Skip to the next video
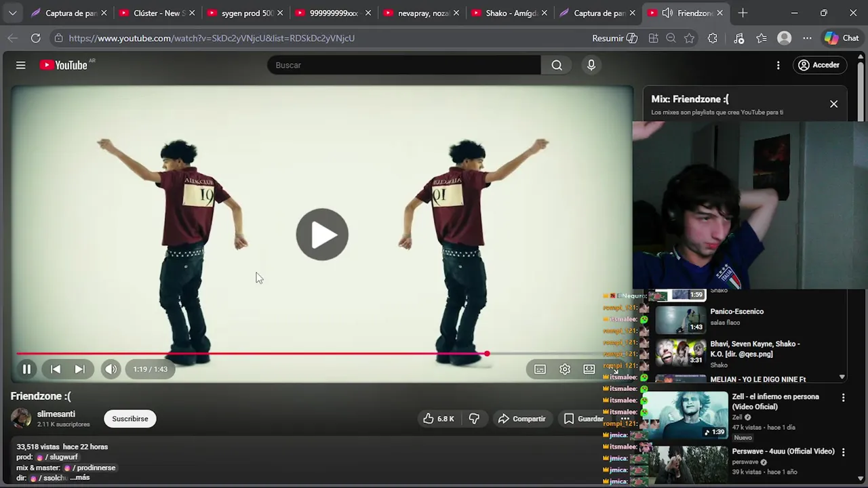 tap(79, 369)
